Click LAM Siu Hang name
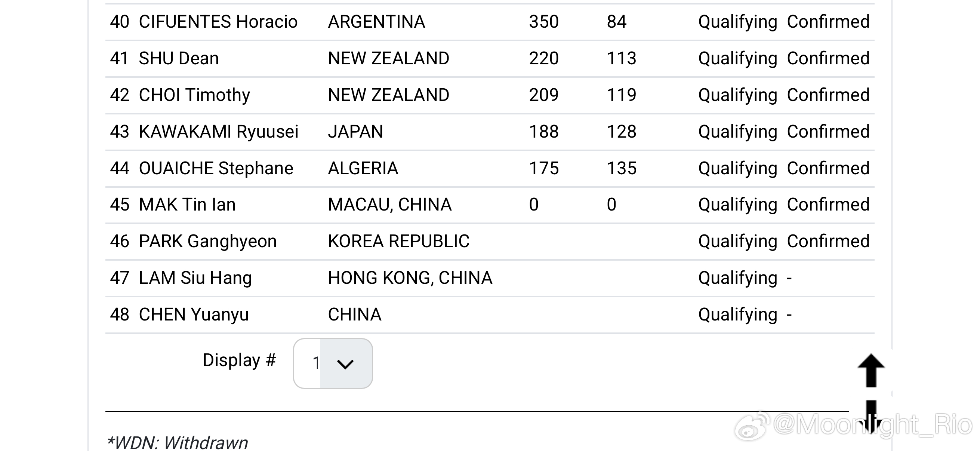This screenshot has height=451, width=980. (195, 278)
